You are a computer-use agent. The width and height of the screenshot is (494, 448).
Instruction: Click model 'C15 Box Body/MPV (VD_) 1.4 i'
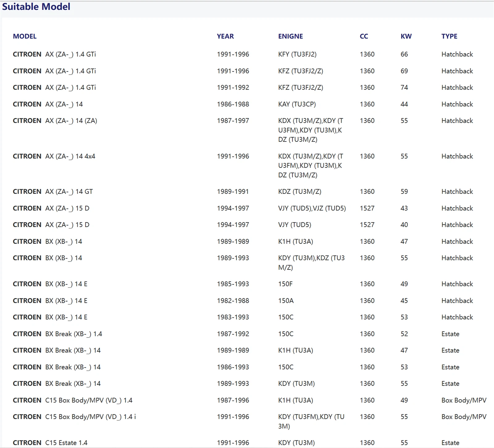[x=90, y=417]
